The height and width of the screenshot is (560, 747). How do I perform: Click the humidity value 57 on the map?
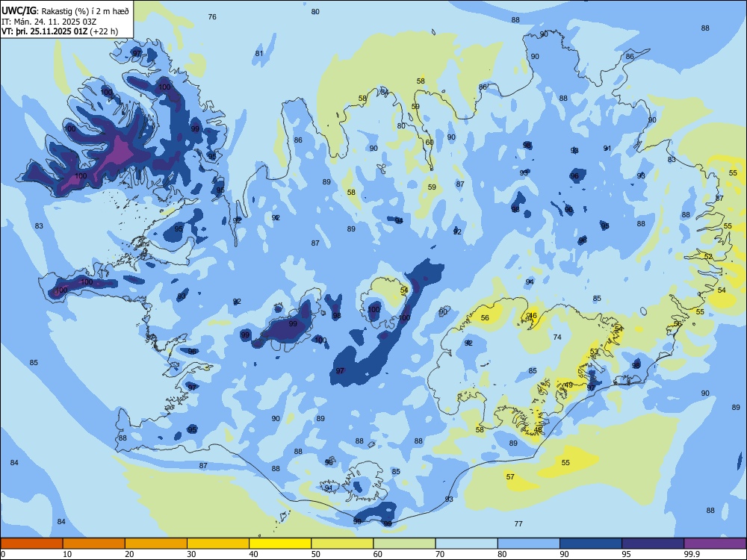click(510, 476)
